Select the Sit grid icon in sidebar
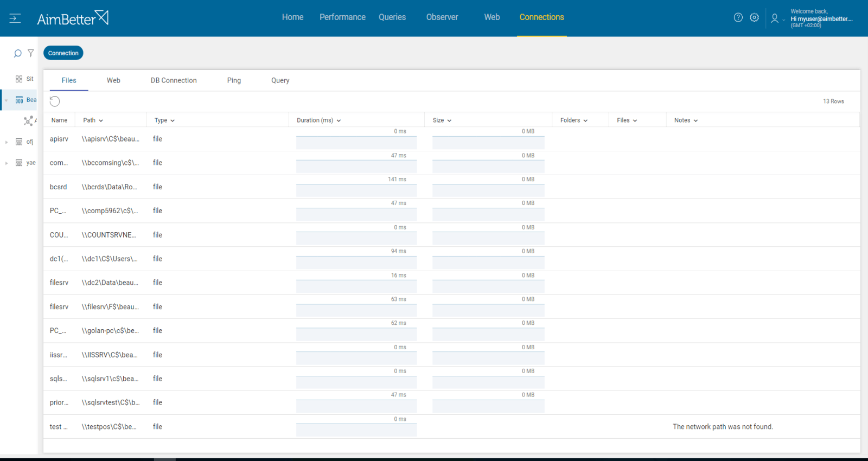Viewport: 868px width, 461px height. (19, 79)
